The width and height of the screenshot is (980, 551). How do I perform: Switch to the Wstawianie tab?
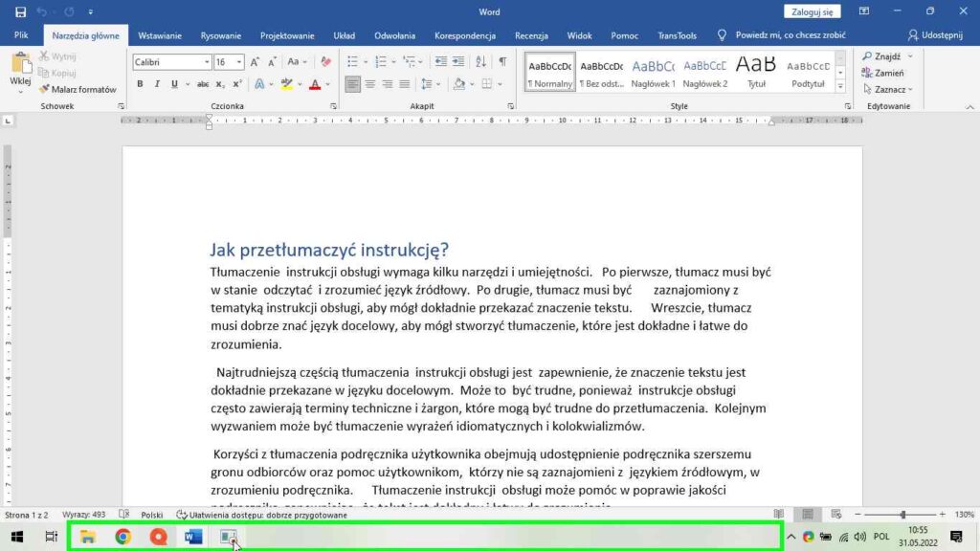pos(160,35)
